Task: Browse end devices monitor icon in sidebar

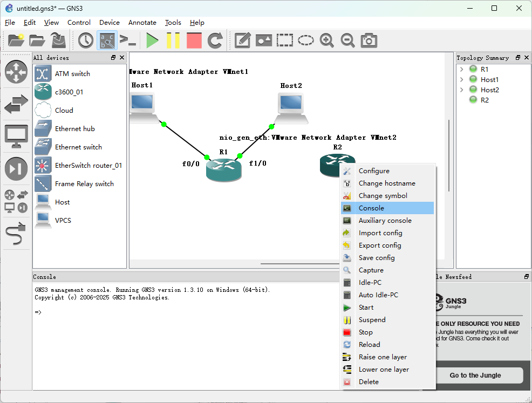Action: pos(16,136)
